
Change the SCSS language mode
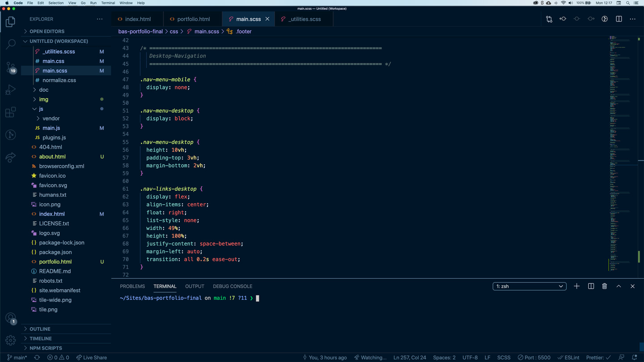pyautogui.click(x=504, y=358)
